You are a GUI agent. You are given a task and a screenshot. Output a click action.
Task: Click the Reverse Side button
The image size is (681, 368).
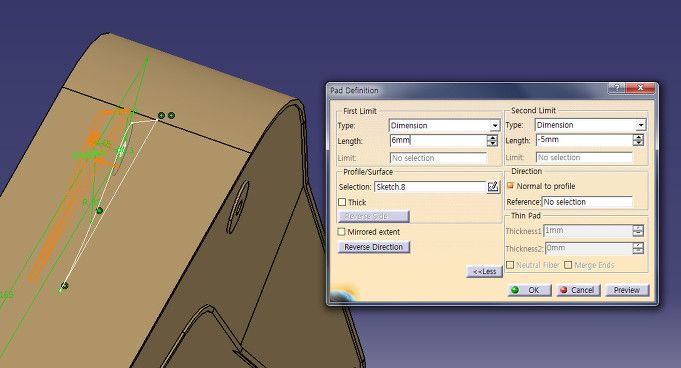(374, 216)
